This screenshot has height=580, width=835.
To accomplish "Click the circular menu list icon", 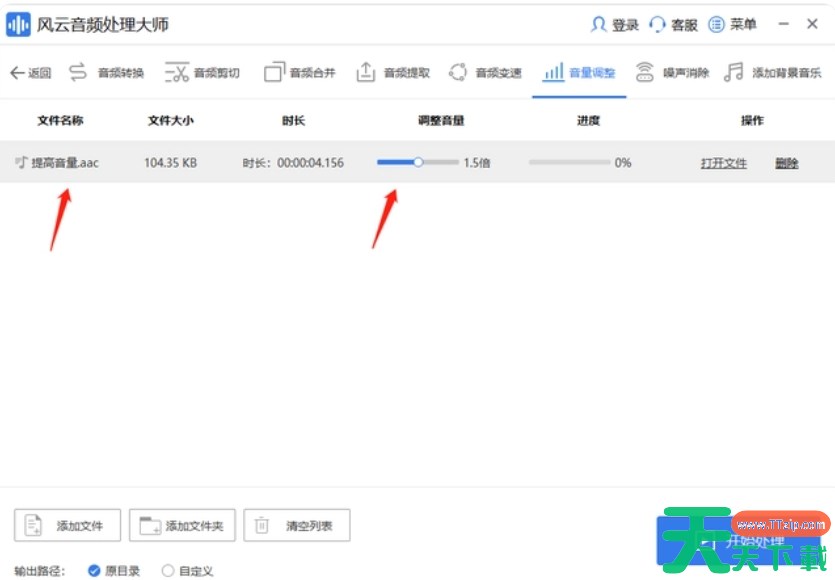I will pyautogui.click(x=716, y=24).
